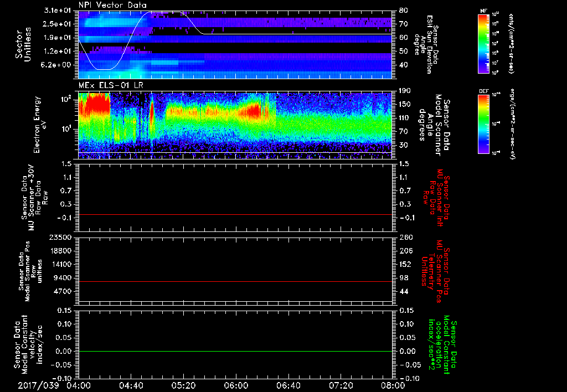Click the "06:00" time axis label
Screen dimensions: 567x392
click(x=236, y=385)
